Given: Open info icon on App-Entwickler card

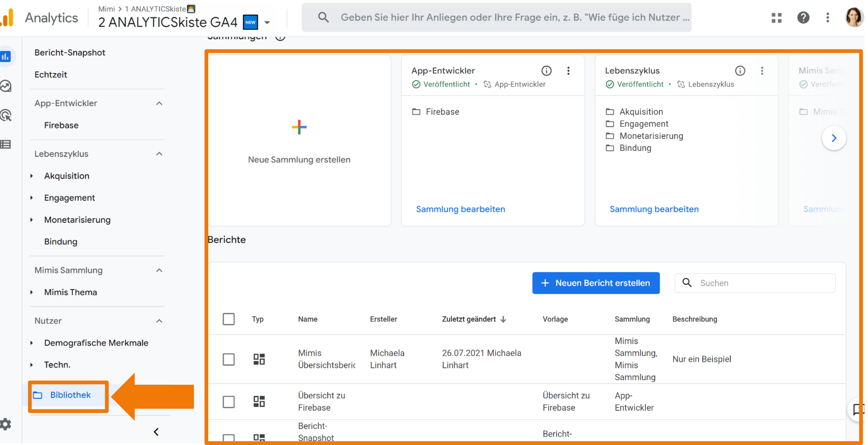Looking at the screenshot, I should [546, 71].
